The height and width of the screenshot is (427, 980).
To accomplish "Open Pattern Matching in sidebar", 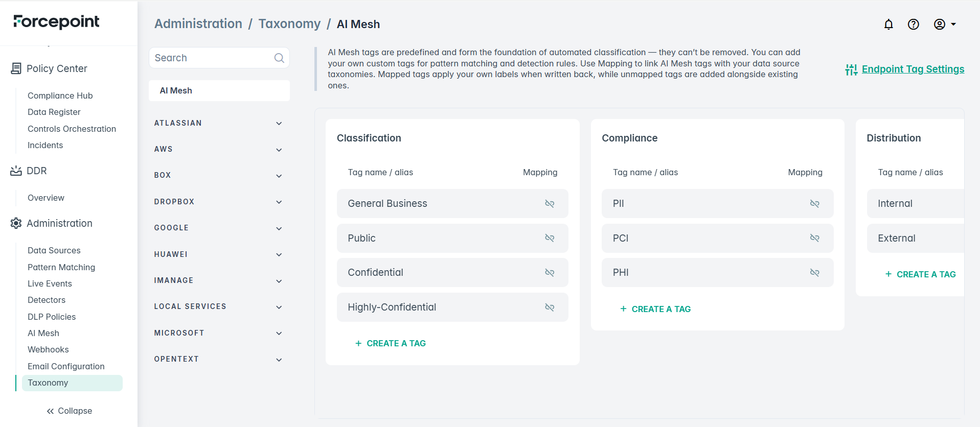I will point(61,267).
